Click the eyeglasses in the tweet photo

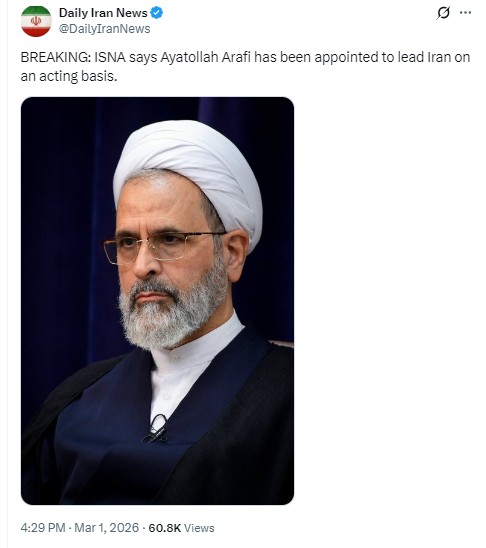pyautogui.click(x=164, y=246)
